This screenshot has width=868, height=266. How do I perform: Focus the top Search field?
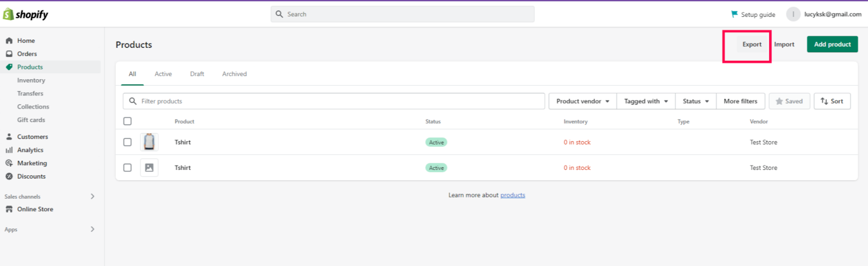(403, 14)
